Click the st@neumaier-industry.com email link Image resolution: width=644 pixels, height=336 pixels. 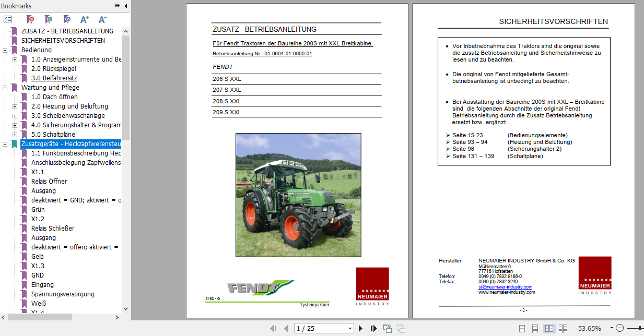[x=505, y=287]
